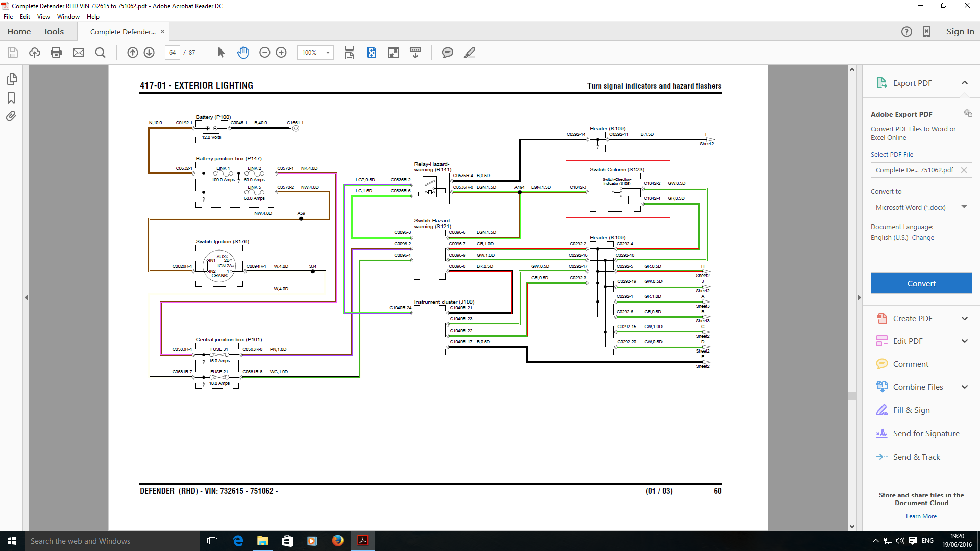Switch to full screen mode
Viewport: 980px width, 551px height.
[x=394, y=53]
